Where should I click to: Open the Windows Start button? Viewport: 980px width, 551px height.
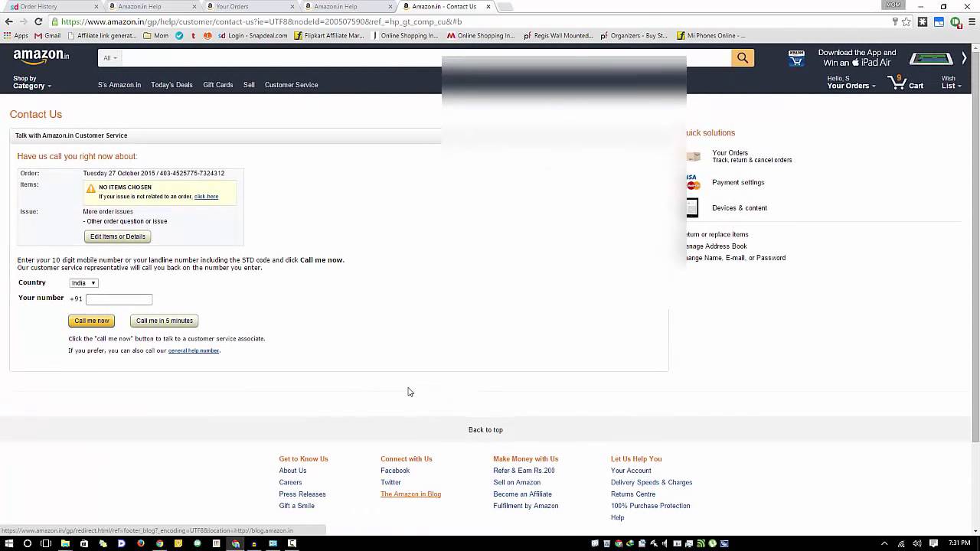(x=9, y=543)
